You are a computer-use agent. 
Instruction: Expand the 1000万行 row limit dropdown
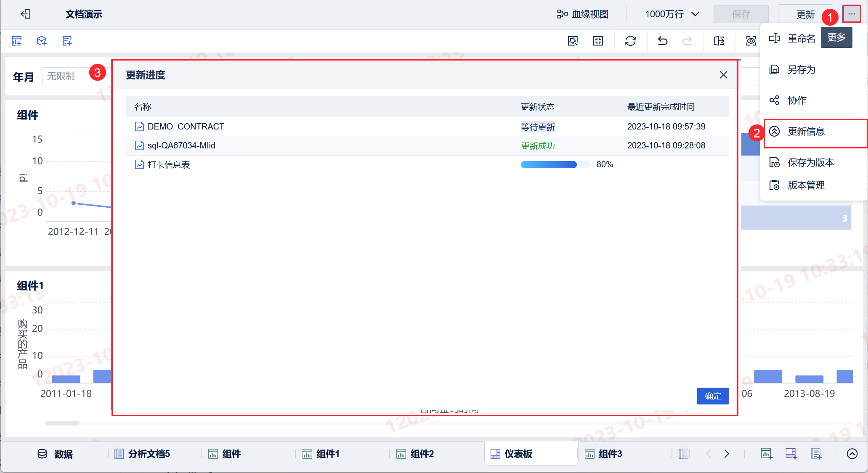coord(672,14)
